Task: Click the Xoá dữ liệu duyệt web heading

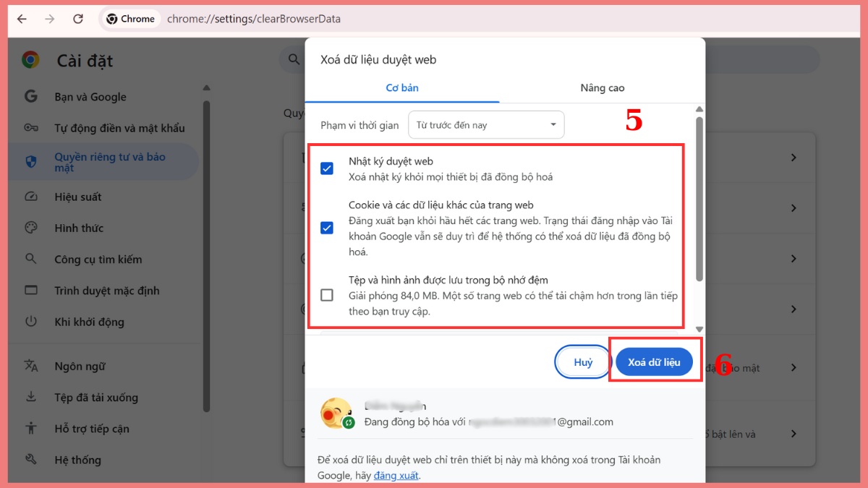Action: pos(378,59)
